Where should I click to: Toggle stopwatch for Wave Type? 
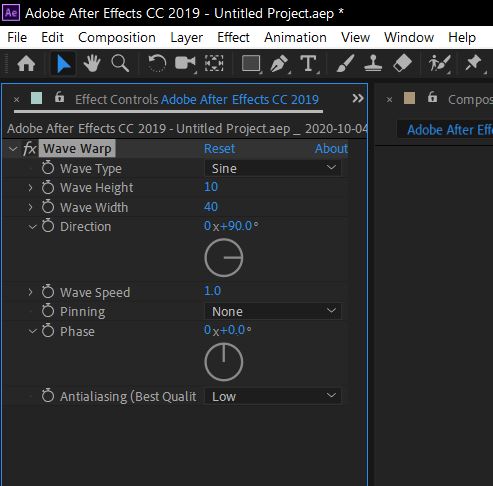coord(48,168)
